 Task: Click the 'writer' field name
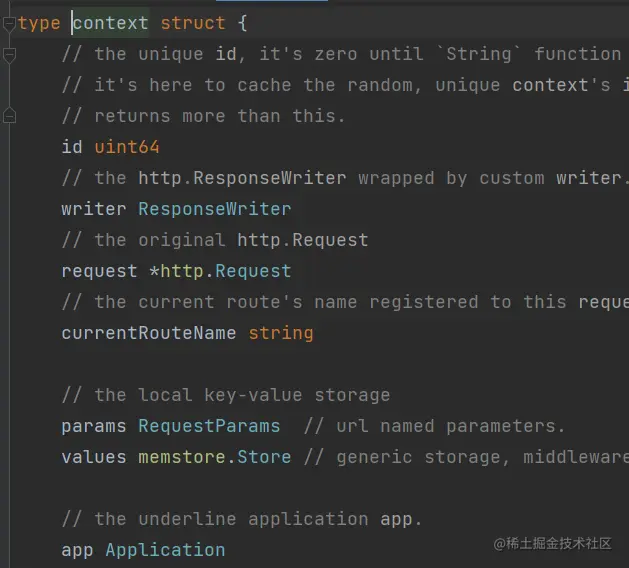(x=94, y=209)
